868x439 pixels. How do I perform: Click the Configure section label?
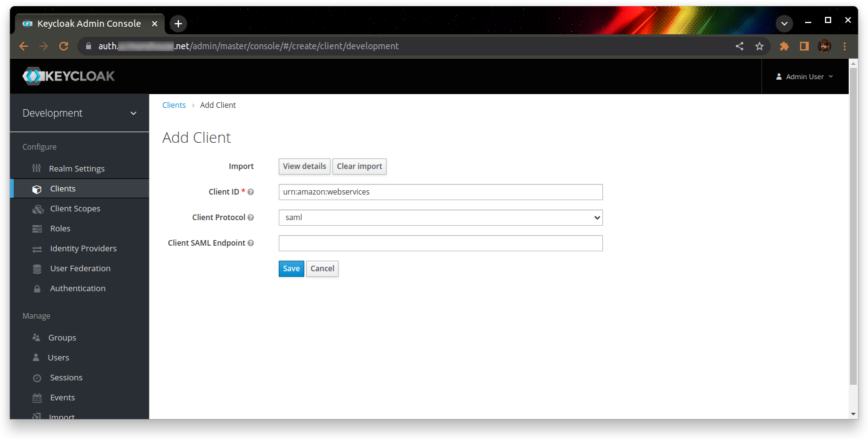click(x=39, y=147)
